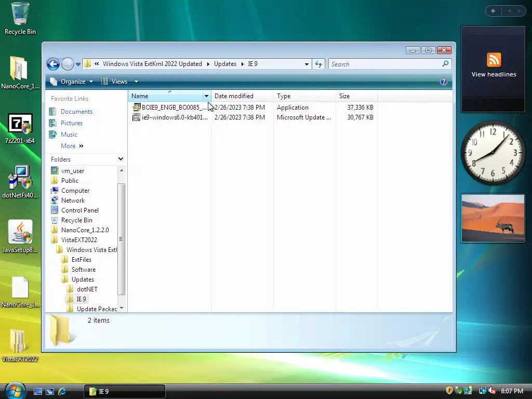Viewport: 532px width, 399px height.
Task: Open breadcrumb arrow after Updates
Action: (242, 64)
